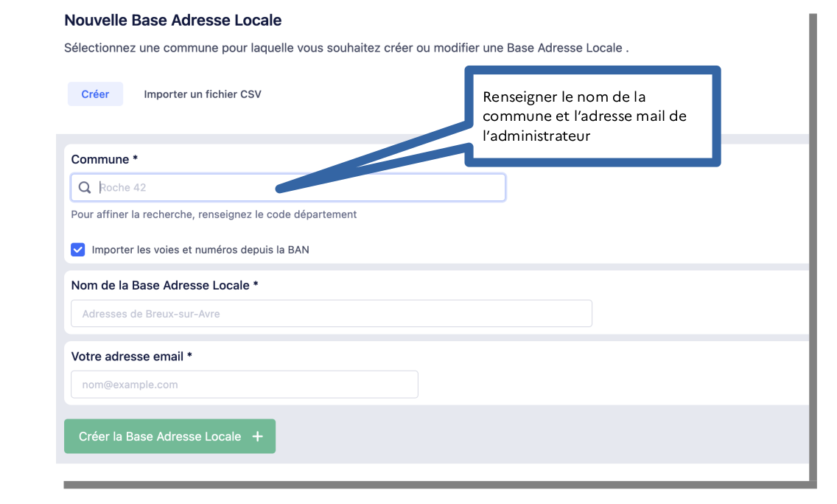Click the 'Pour affiner la recherche' hint text

click(214, 214)
